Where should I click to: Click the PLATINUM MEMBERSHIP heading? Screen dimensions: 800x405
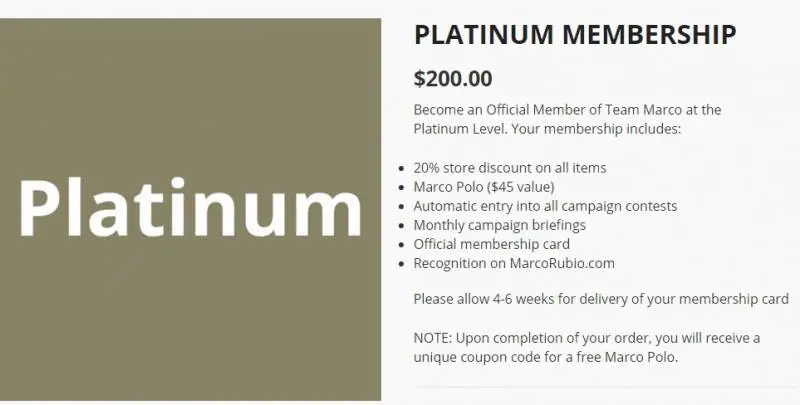575,34
